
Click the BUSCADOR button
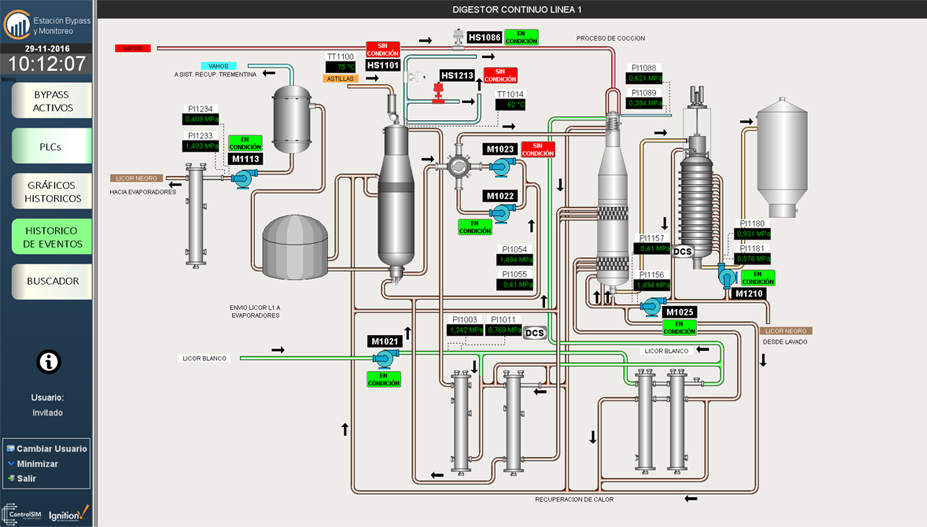coord(52,281)
